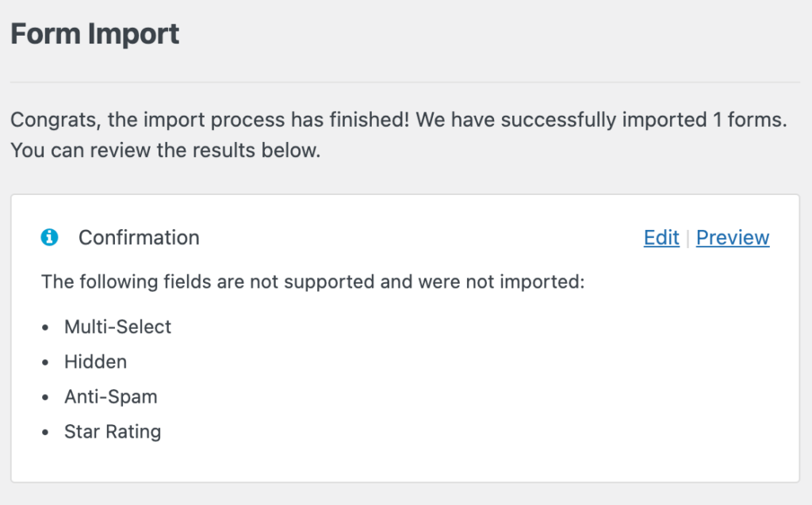This screenshot has height=505, width=812.
Task: Click the bullet point before Star Rating
Action: point(47,433)
